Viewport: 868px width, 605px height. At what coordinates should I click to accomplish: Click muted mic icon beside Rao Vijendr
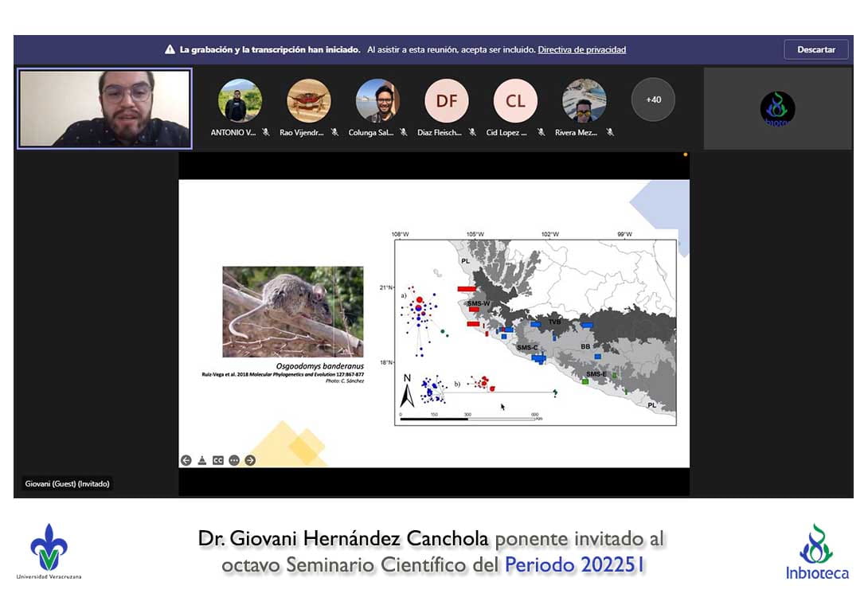click(334, 132)
